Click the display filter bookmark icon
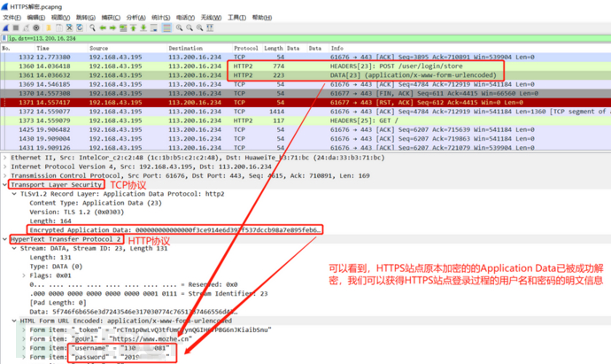 click(x=5, y=38)
